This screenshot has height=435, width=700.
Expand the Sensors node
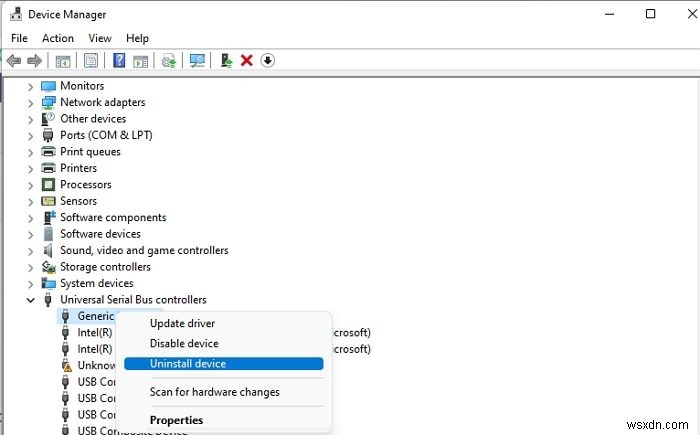click(30, 202)
